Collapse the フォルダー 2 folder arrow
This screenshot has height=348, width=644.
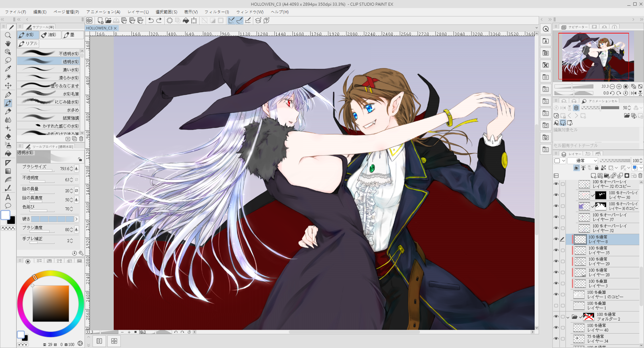pyautogui.click(x=568, y=317)
